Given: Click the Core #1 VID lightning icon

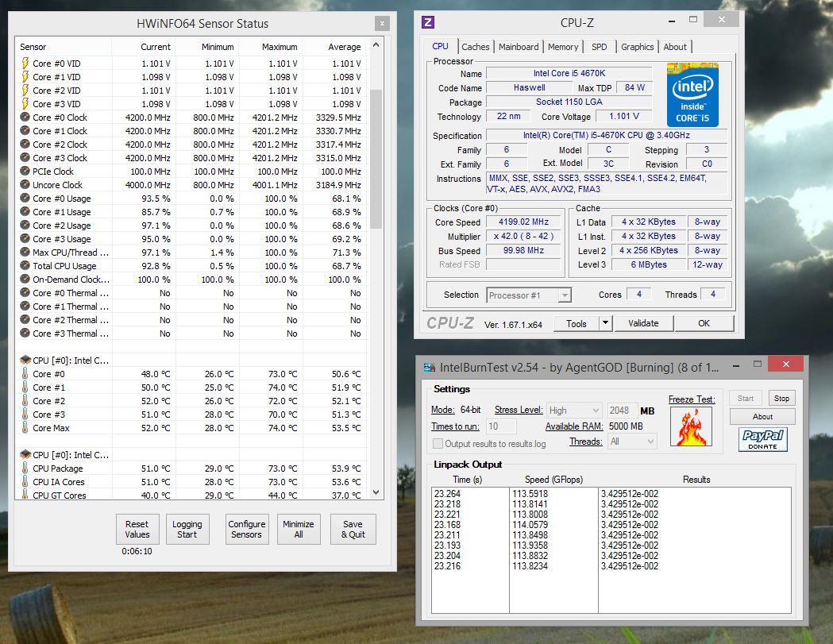Looking at the screenshot, I should point(25,76).
